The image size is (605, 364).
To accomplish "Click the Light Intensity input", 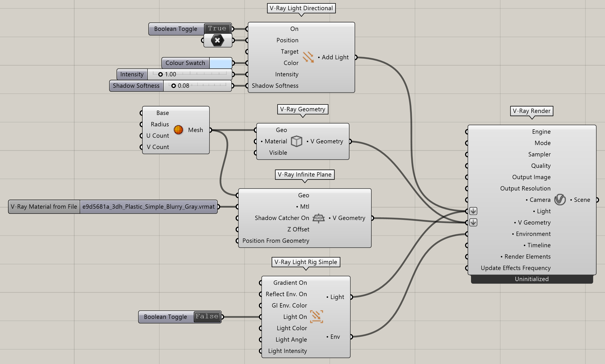I will (287, 351).
